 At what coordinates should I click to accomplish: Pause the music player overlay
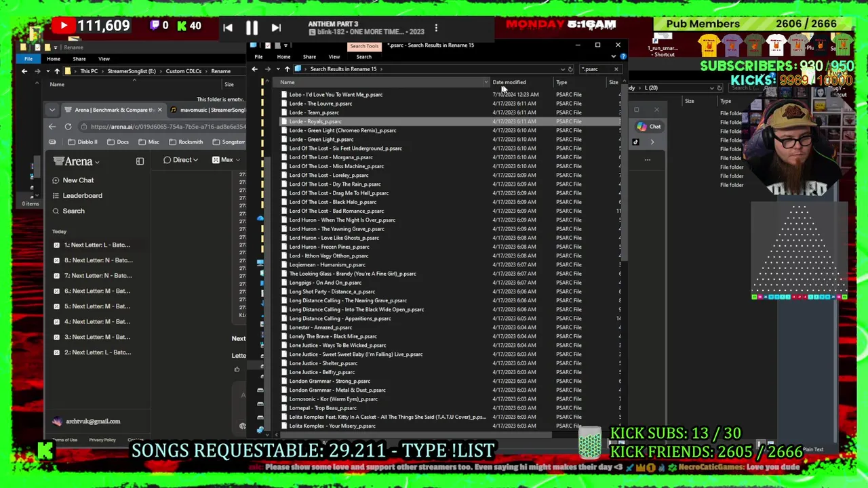point(252,28)
